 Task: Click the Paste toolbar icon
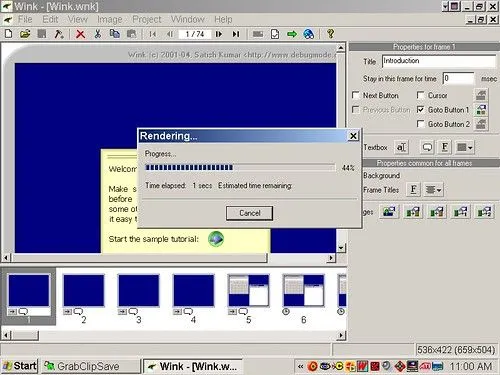click(x=132, y=34)
